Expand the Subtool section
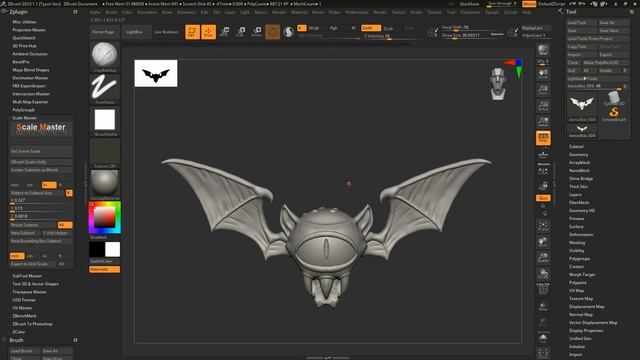Viewport: 640px width, 360px height. tap(576, 147)
